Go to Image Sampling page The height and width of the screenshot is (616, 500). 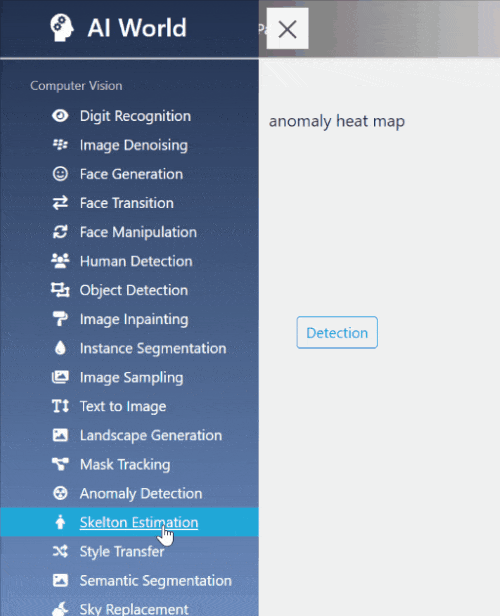click(x=129, y=377)
